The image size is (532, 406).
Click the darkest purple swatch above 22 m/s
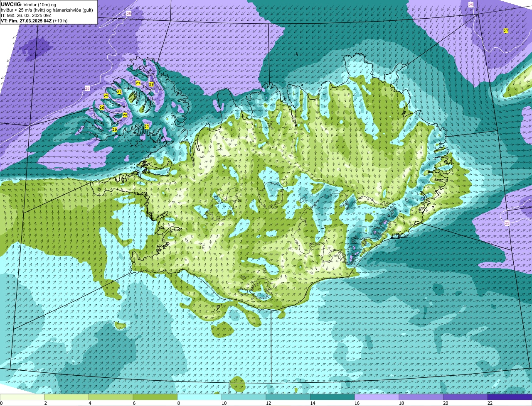click(x=510, y=397)
